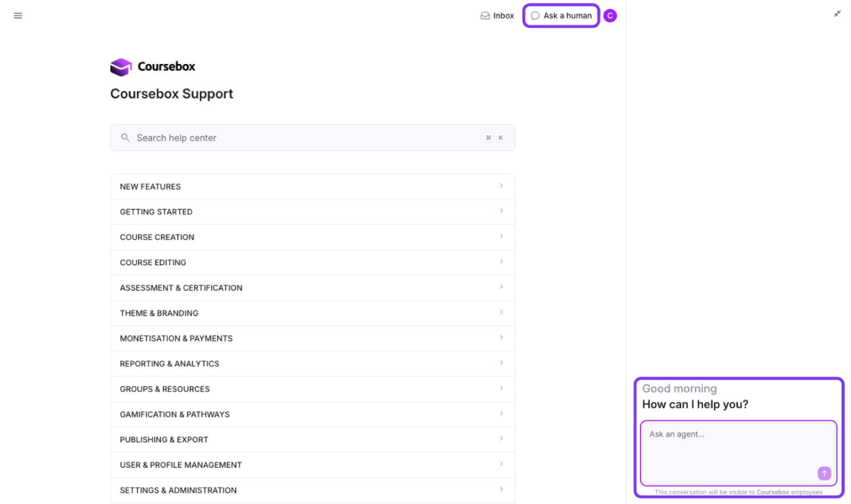Expand chevron on USER & PROFILE MANAGEMENT row
This screenshot has height=504, width=851.
[501, 464]
